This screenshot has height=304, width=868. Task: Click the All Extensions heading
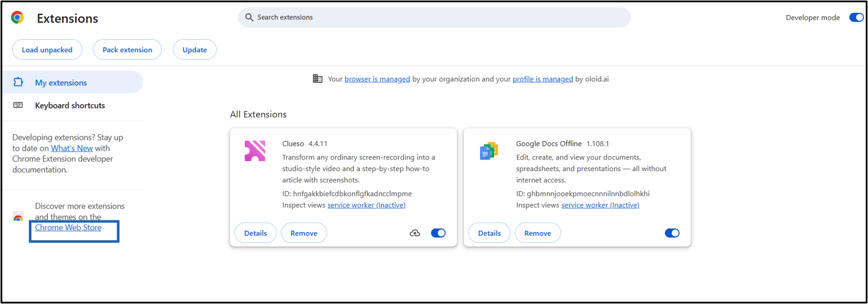[x=258, y=114]
